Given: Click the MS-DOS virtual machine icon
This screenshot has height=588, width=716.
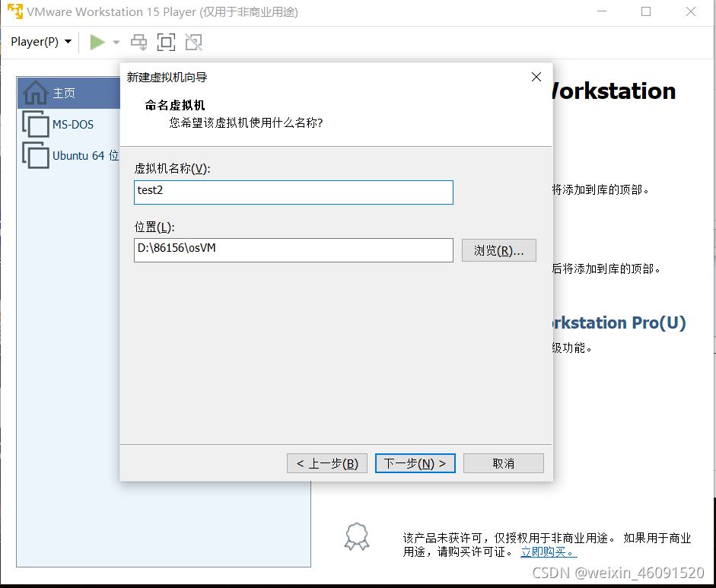Looking at the screenshot, I should coord(37,124).
